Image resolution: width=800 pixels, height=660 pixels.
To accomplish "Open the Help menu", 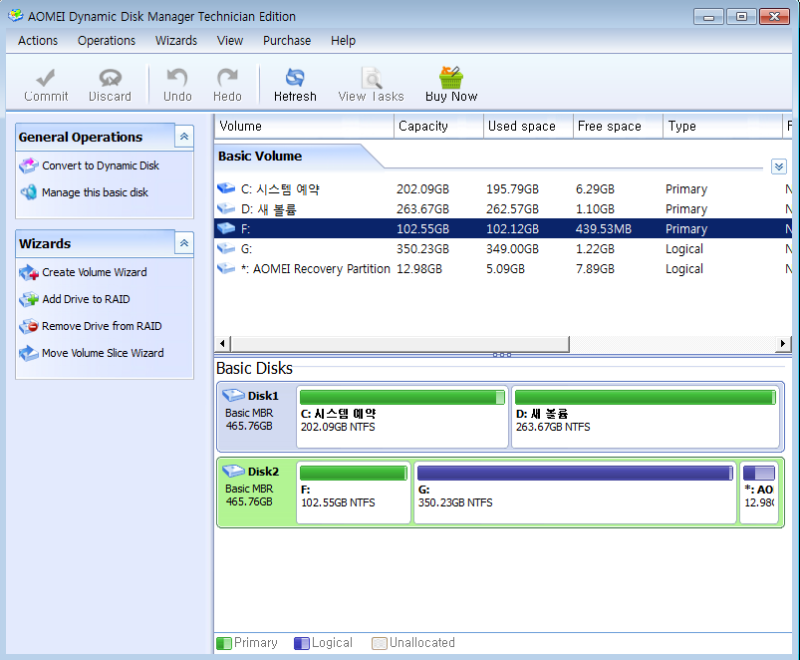I will (x=343, y=41).
